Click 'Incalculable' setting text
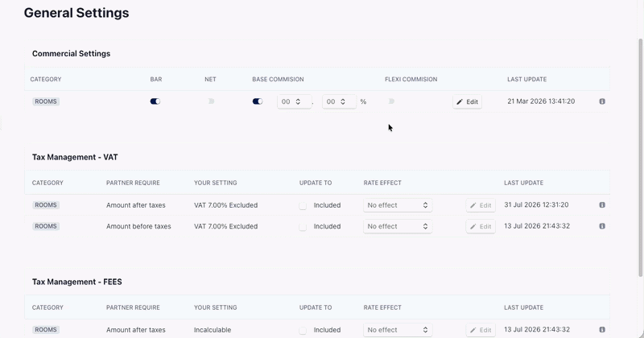Image resolution: width=644 pixels, height=338 pixels. [213, 330]
